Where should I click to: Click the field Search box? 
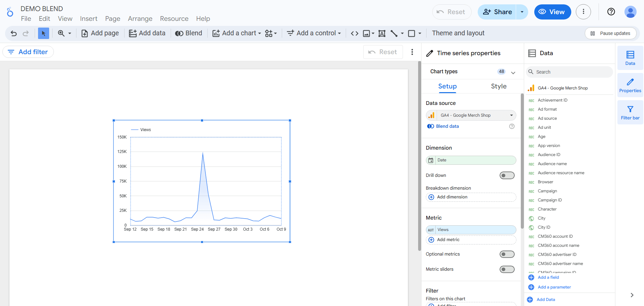click(569, 72)
